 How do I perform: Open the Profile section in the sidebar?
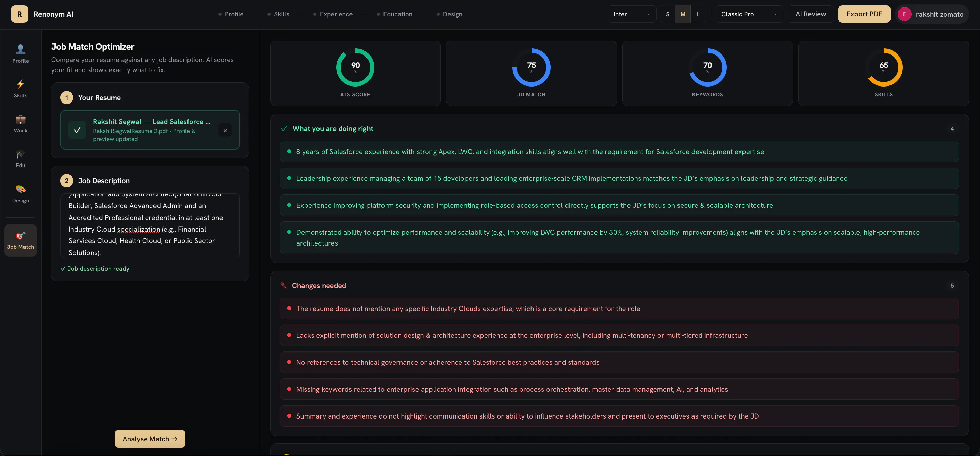20,54
